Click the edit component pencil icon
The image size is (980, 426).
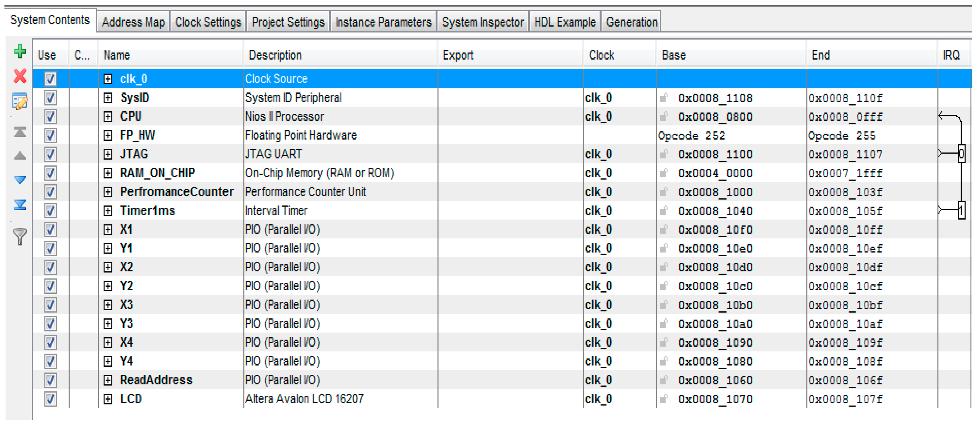coord(20,101)
